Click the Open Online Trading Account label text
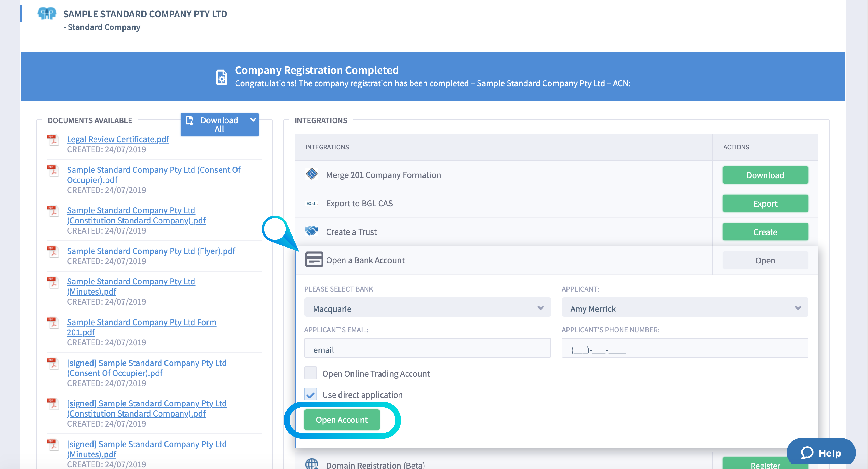The height and width of the screenshot is (469, 868). coord(376,374)
